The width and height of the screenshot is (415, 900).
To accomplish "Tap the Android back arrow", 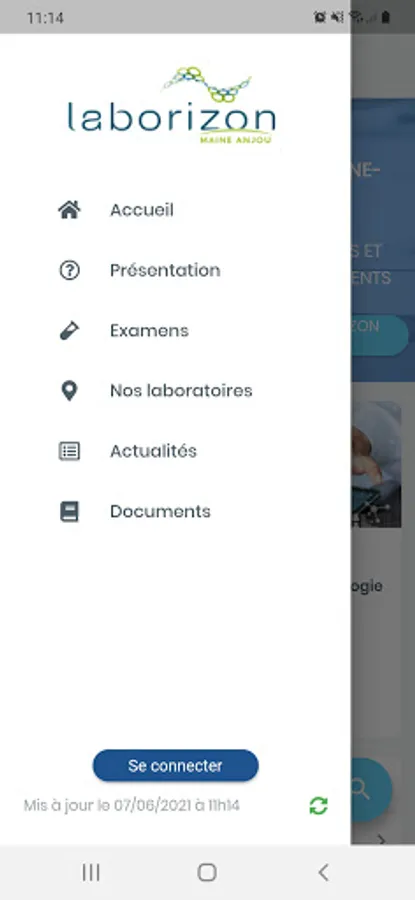I will (323, 872).
